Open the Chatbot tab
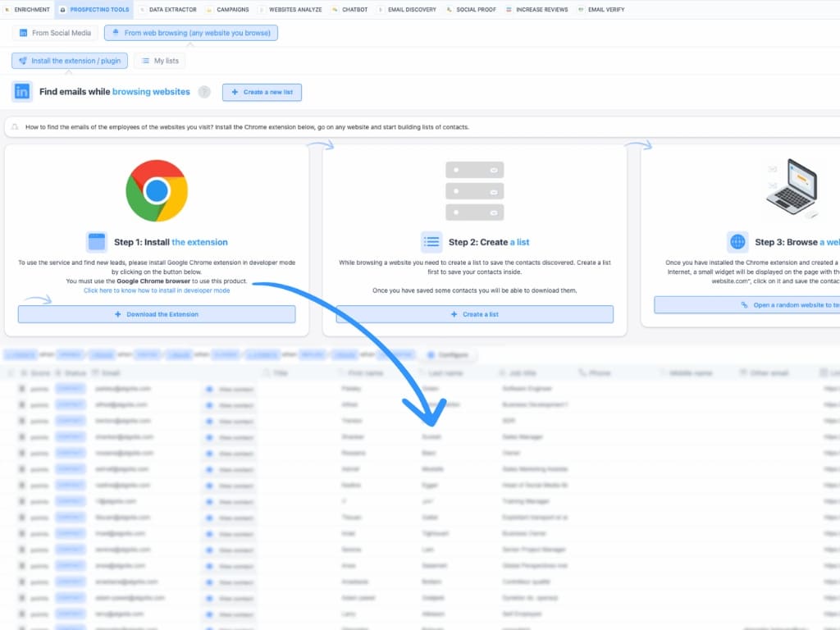The width and height of the screenshot is (840, 630). tap(349, 10)
